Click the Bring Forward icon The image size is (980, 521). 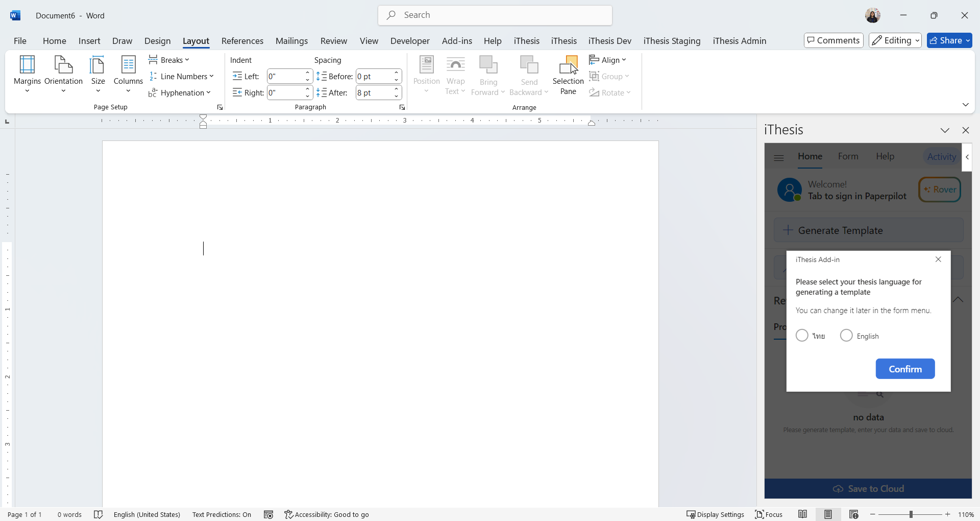[x=488, y=65]
